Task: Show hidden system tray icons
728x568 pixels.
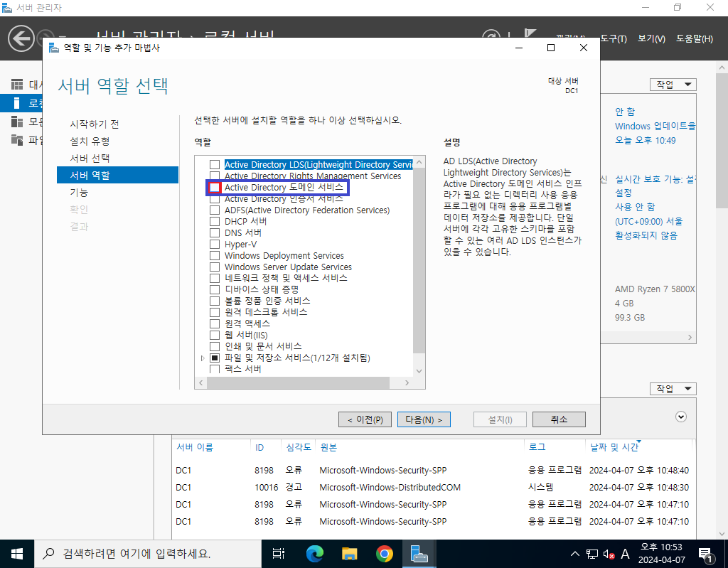Action: tap(574, 554)
